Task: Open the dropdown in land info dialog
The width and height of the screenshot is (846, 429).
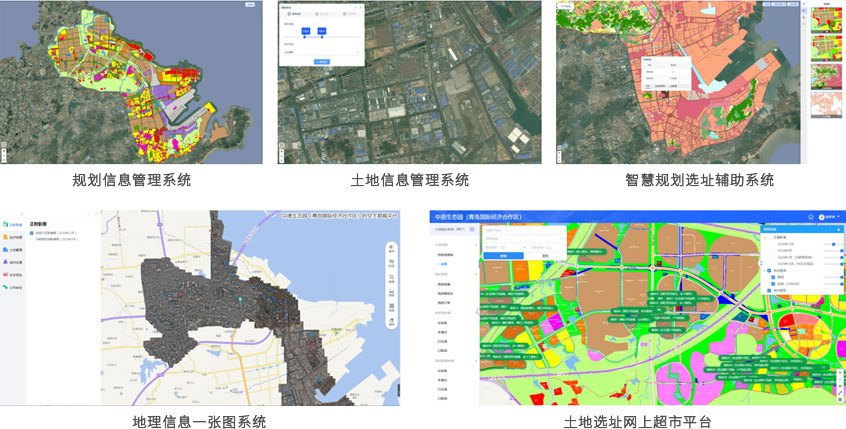Action: [x=320, y=51]
